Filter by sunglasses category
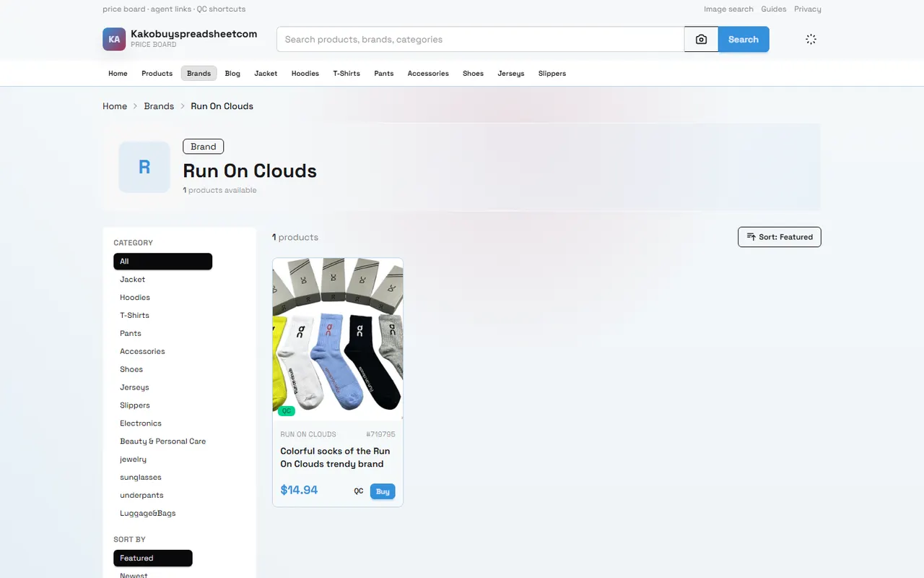The width and height of the screenshot is (924, 578). [x=141, y=478]
